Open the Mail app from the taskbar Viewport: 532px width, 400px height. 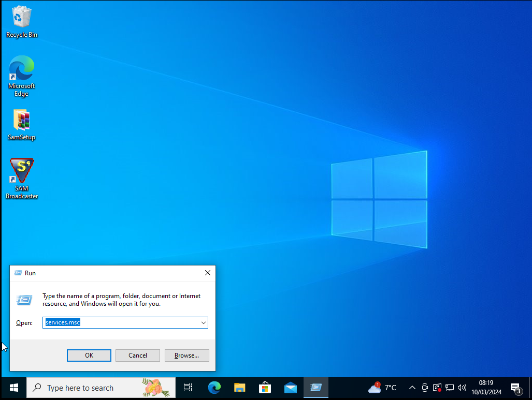point(291,388)
